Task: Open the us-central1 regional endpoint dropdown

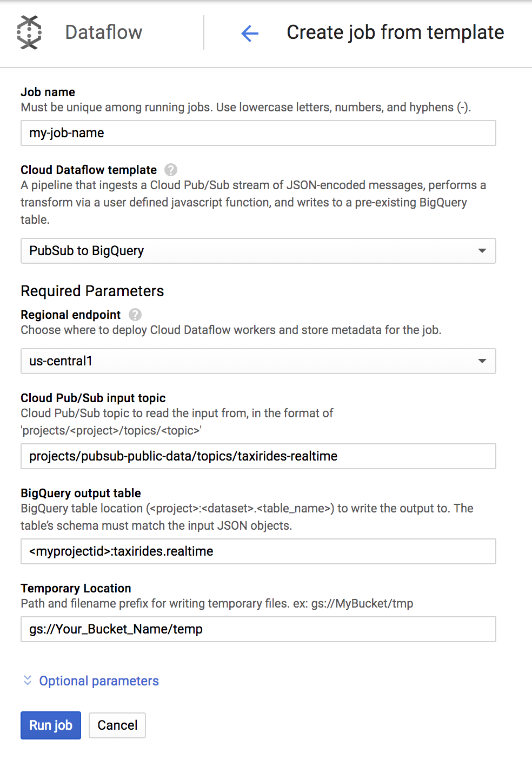Action: coord(258,361)
